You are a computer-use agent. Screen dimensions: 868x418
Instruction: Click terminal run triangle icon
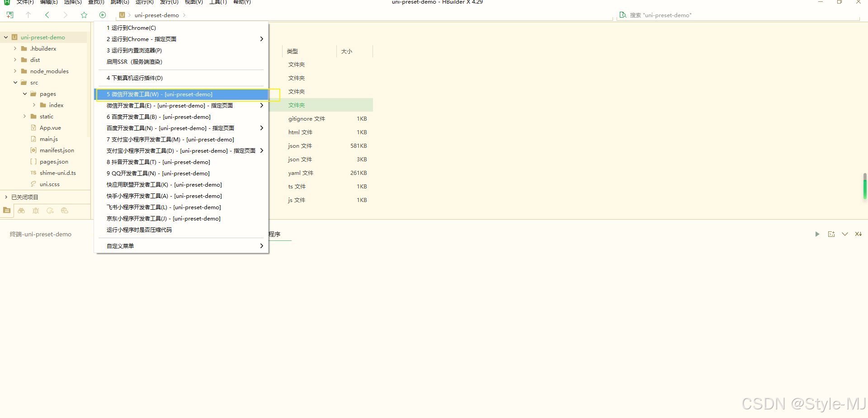point(817,234)
